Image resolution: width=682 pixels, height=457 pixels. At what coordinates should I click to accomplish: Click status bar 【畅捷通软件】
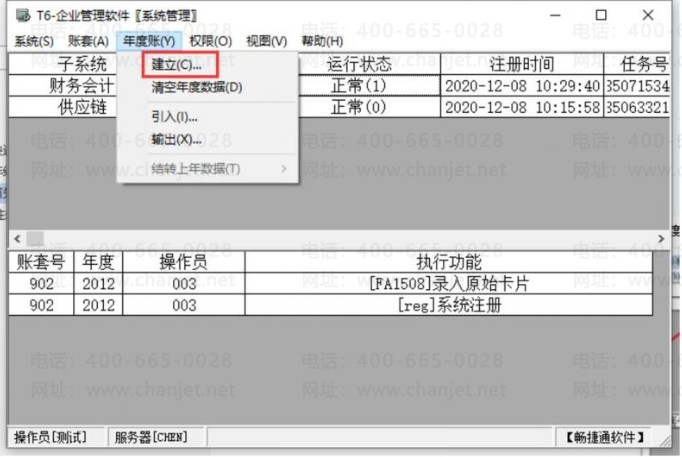[x=605, y=437]
